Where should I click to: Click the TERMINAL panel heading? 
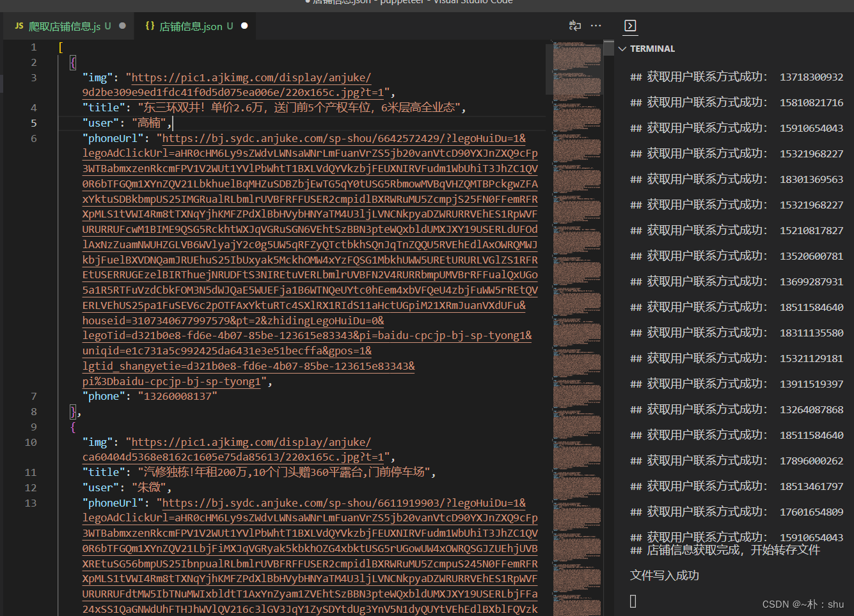click(x=652, y=49)
